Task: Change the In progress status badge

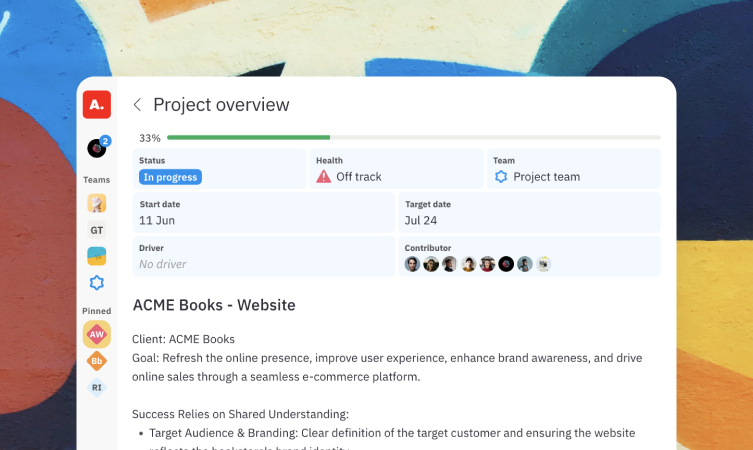Action: click(x=170, y=177)
